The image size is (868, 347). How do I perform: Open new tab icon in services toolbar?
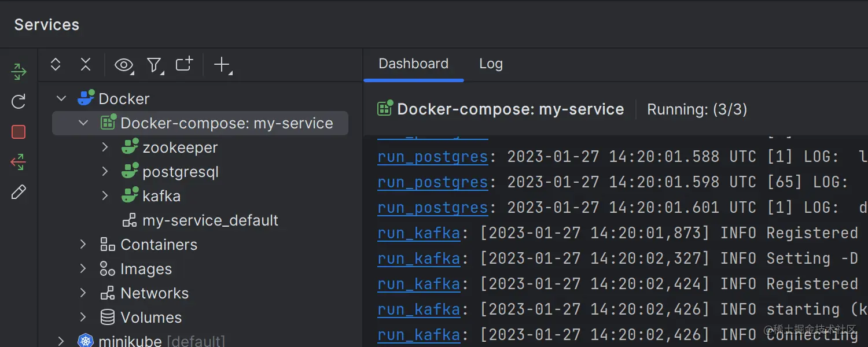(183, 65)
